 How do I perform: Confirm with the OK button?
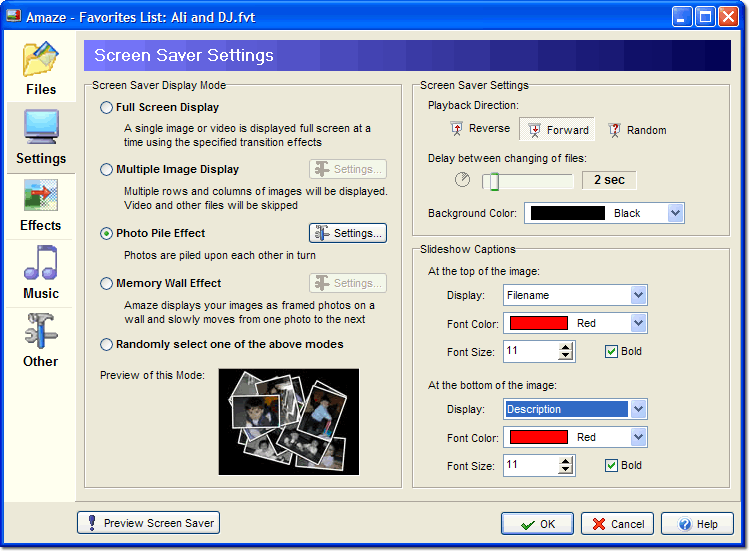tap(537, 524)
